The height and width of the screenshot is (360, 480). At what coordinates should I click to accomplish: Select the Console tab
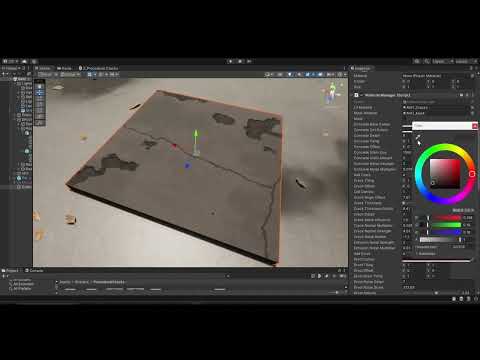pyautogui.click(x=34, y=270)
